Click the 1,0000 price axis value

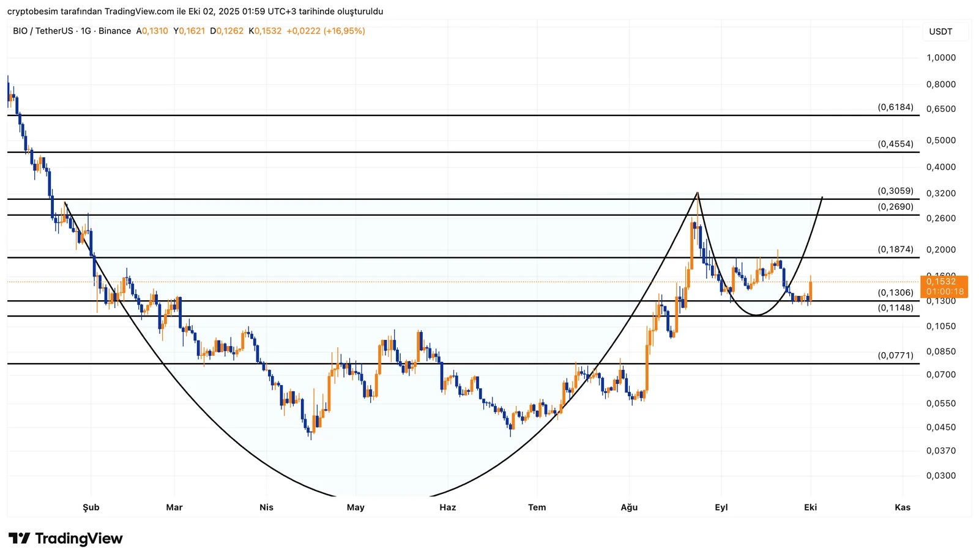pos(941,58)
